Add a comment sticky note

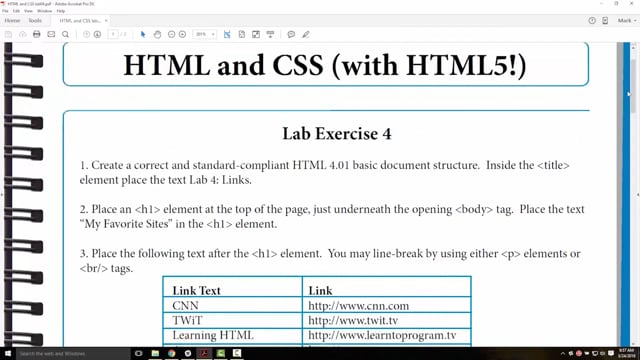tap(291, 35)
